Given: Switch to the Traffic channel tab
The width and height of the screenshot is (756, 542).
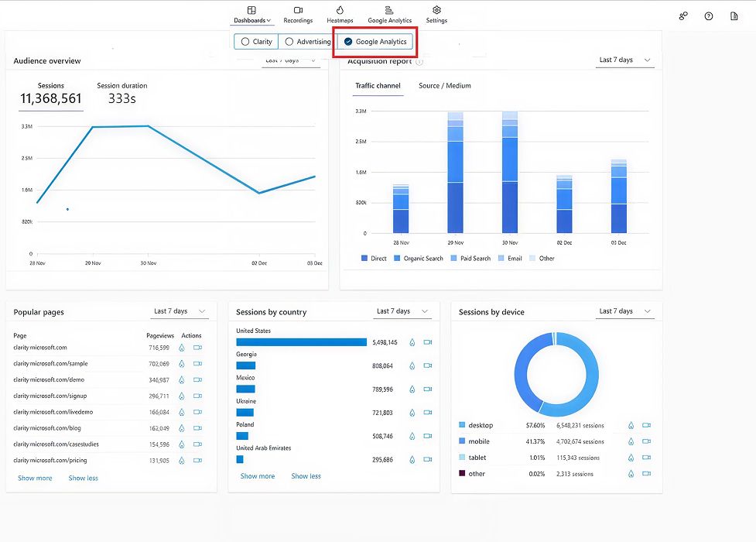Looking at the screenshot, I should pos(378,87).
